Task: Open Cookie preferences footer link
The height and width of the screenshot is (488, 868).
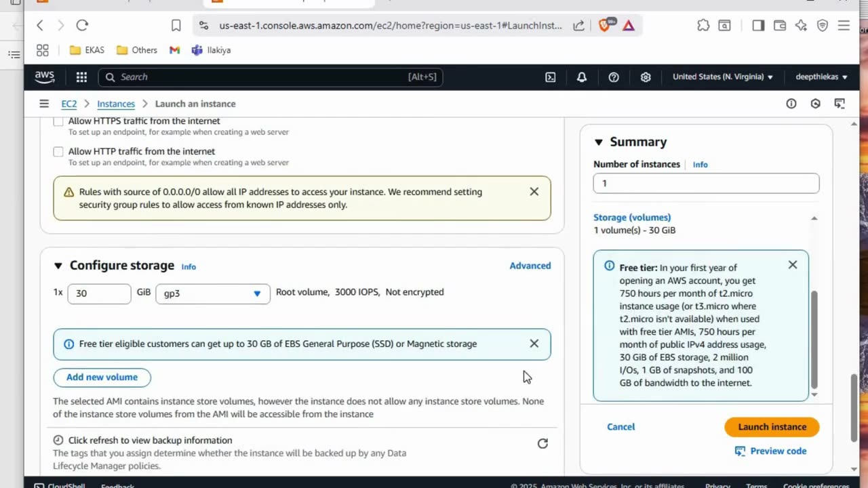Action: point(816,485)
